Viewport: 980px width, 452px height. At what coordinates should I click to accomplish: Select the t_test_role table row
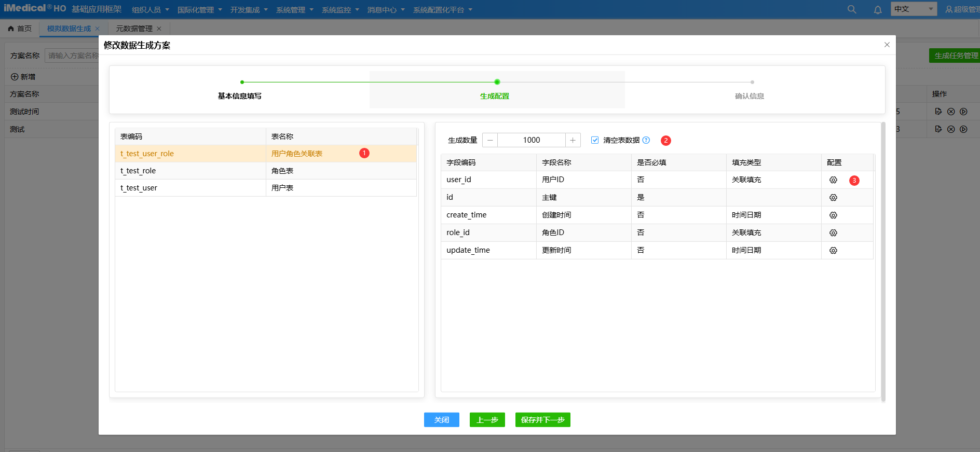point(265,171)
